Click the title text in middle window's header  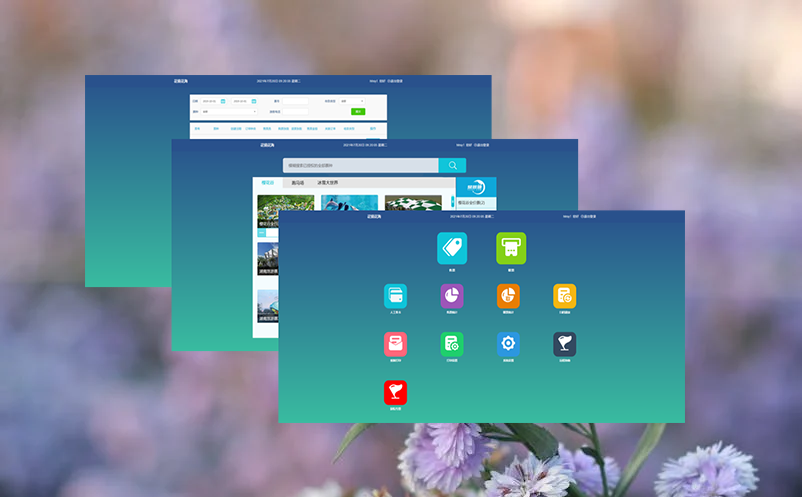click(x=267, y=145)
